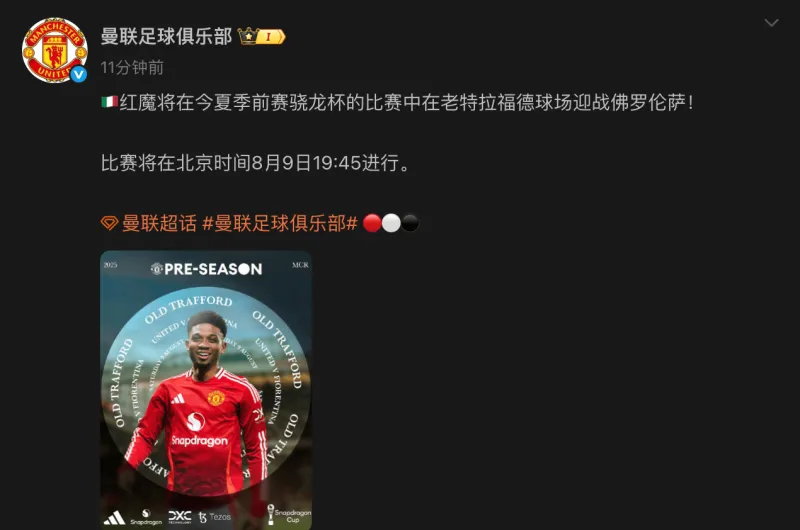800x530 pixels.
Task: Click the Snapdragon Cup trophy logo
Action: 288,514
